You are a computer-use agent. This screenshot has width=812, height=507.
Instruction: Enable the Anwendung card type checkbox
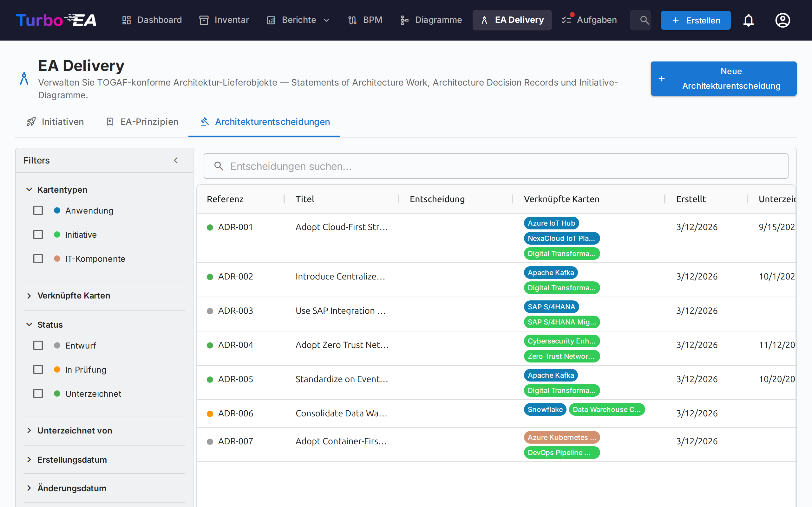click(38, 211)
